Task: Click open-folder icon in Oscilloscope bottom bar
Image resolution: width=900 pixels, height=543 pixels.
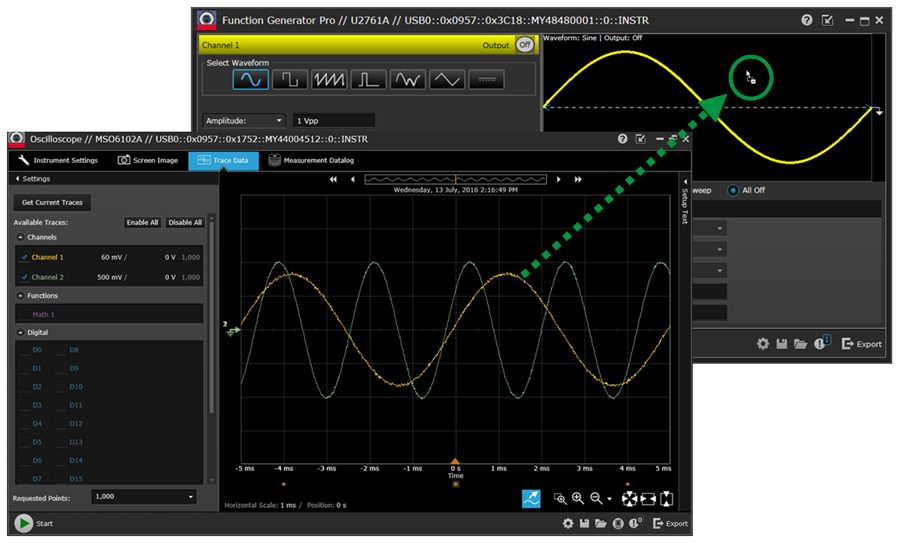Action: pos(600,523)
